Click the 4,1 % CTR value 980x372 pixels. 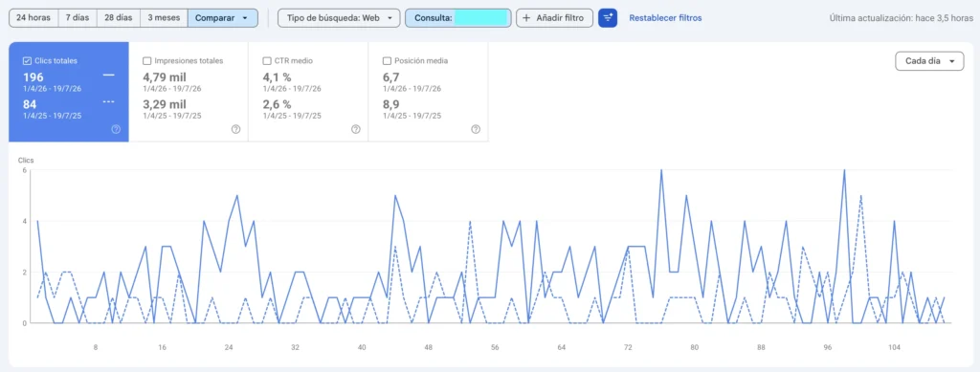click(x=277, y=77)
